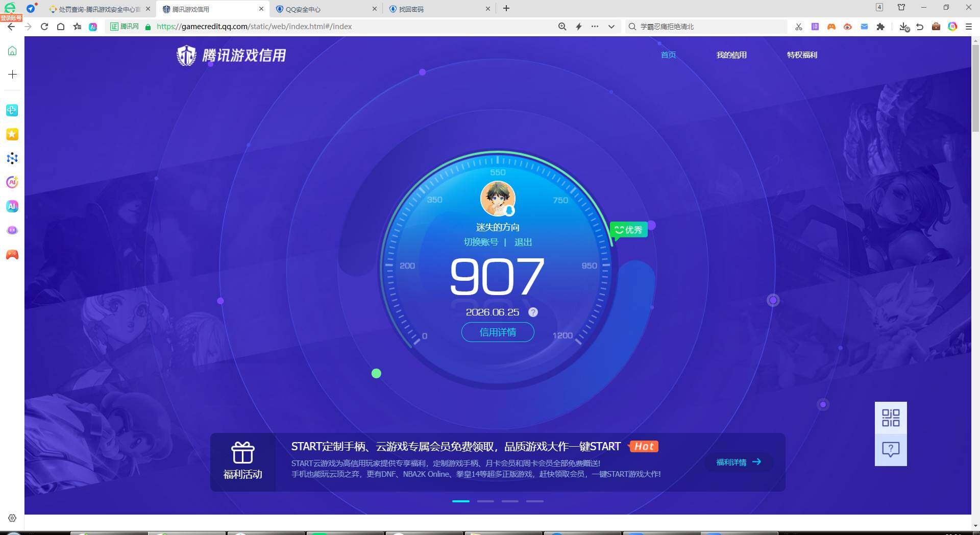Open a new tab with plus button
Viewport: 980px width, 535px height.
click(506, 8)
